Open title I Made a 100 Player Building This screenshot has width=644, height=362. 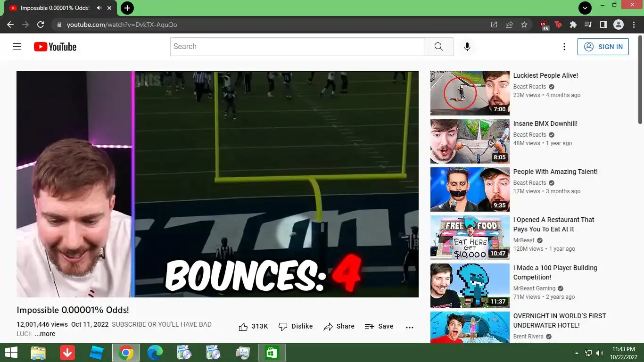(555, 272)
